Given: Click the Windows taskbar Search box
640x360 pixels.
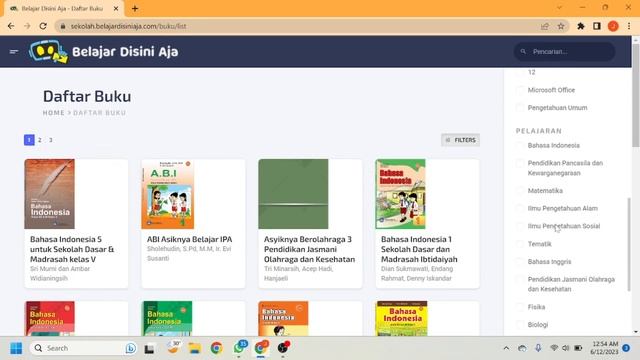Looking at the screenshot, I should (x=84, y=348).
